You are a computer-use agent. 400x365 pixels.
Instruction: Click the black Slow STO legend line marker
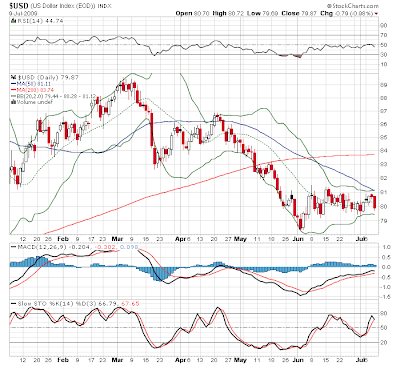[x=13, y=304]
